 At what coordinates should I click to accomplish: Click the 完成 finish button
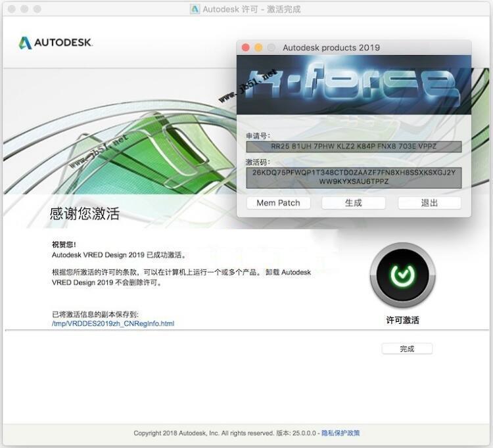pos(407,349)
